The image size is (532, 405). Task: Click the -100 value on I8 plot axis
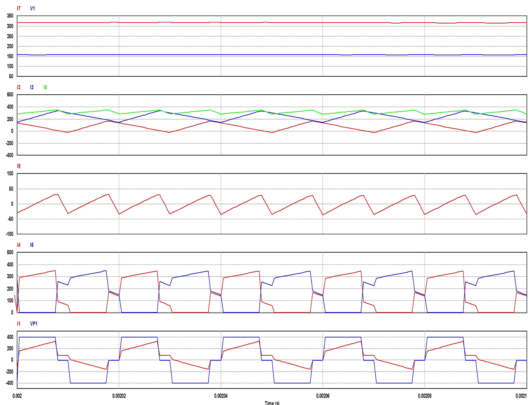10,234
